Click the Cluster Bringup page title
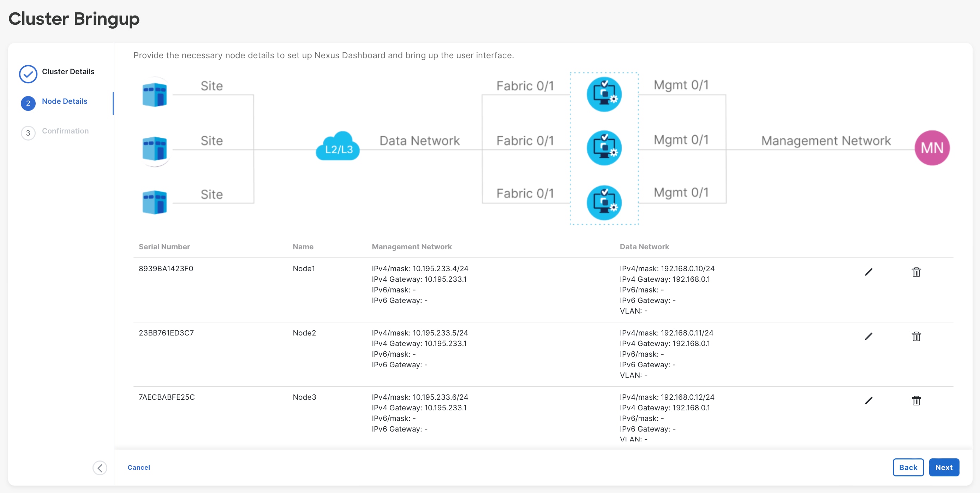The height and width of the screenshot is (493, 980). tap(74, 19)
